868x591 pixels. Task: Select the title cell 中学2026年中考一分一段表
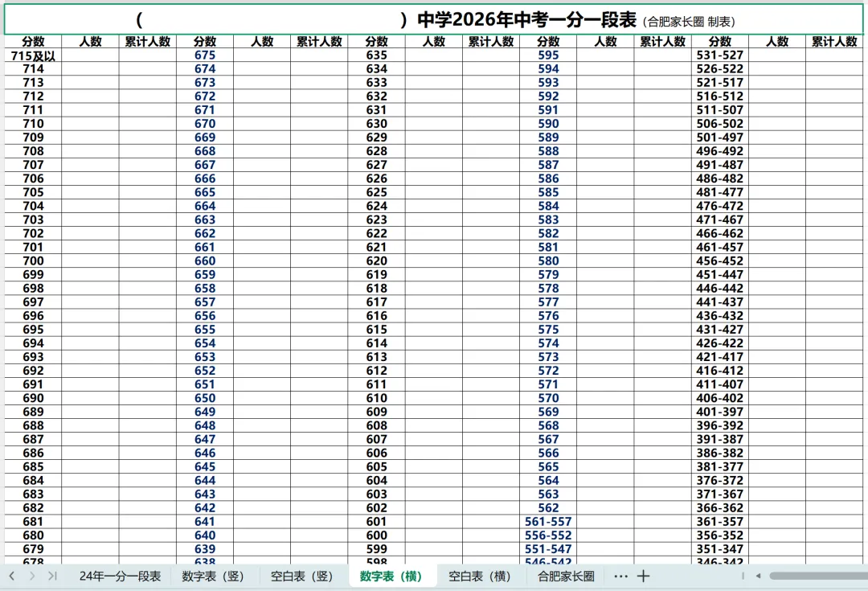pos(433,20)
